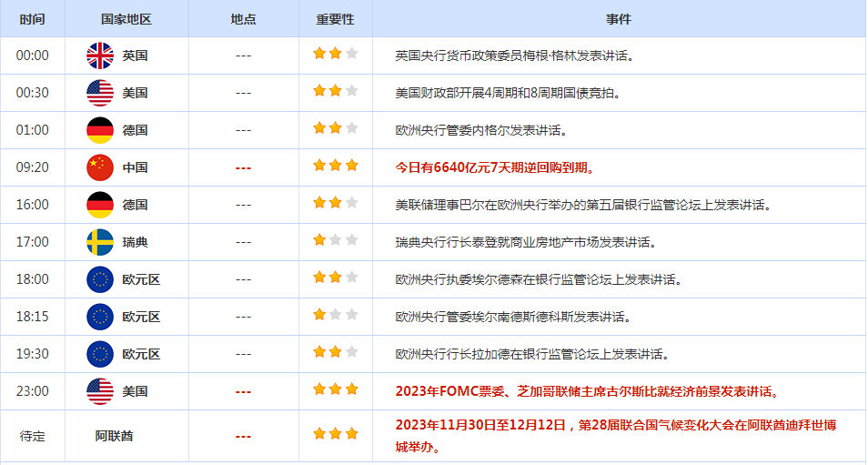This screenshot has height=465, width=868.
Task: Click the importance stars in the 19:30 row
Action: pos(336,352)
